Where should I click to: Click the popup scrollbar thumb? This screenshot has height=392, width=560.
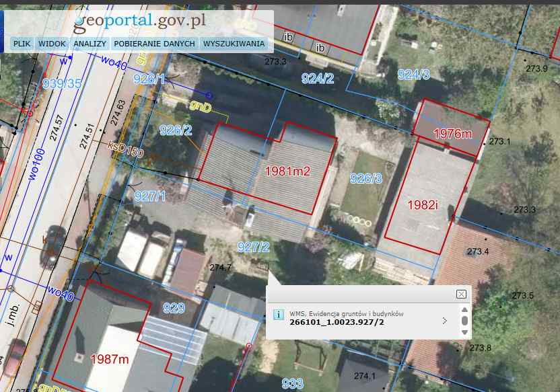[464, 321]
